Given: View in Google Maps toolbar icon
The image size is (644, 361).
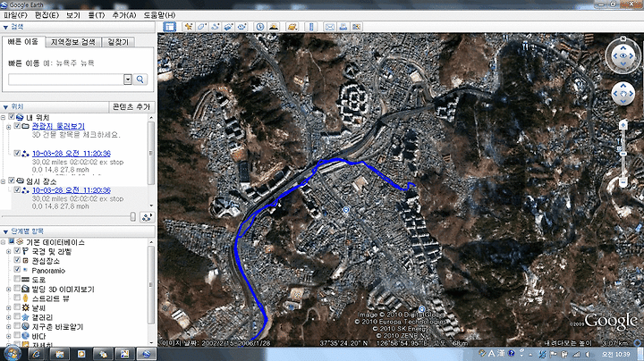Looking at the screenshot, I should (x=357, y=27).
